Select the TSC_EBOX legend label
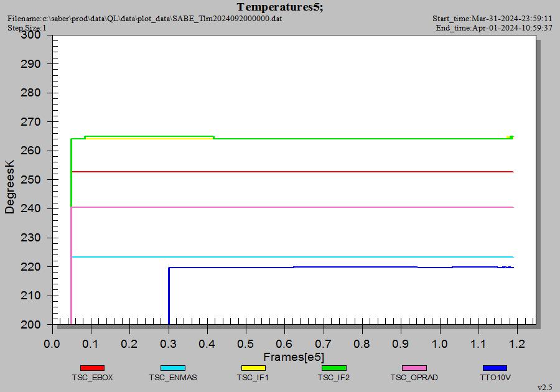 pos(92,377)
